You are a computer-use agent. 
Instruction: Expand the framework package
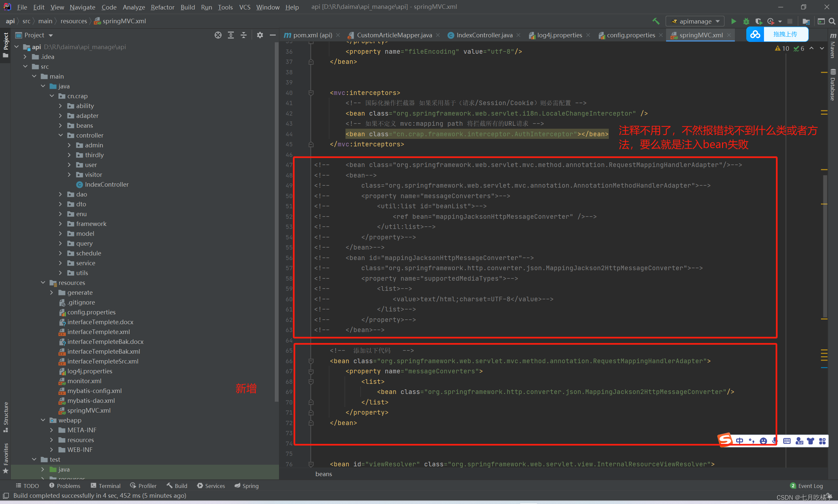click(61, 224)
